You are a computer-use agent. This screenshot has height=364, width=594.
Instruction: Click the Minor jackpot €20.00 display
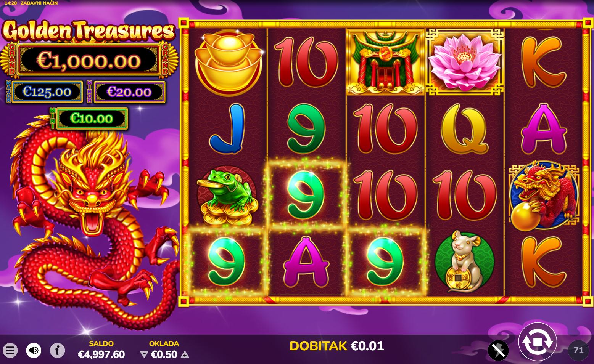tap(129, 92)
